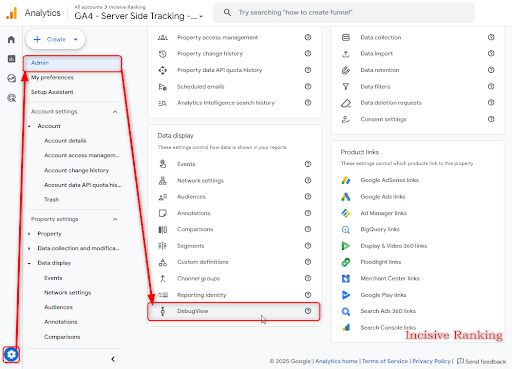Open help icon beside Consent settings
The image size is (512, 369).
(491, 119)
